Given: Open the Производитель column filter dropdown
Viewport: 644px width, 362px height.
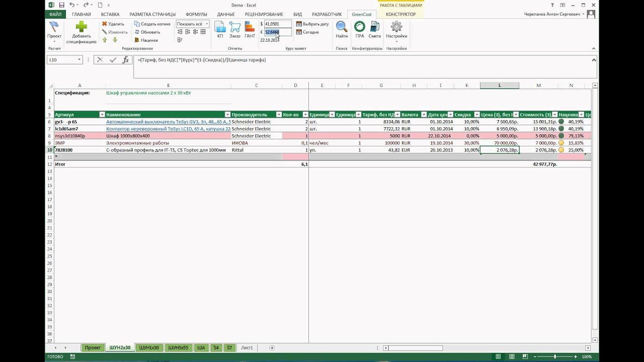Looking at the screenshot, I should tap(278, 115).
